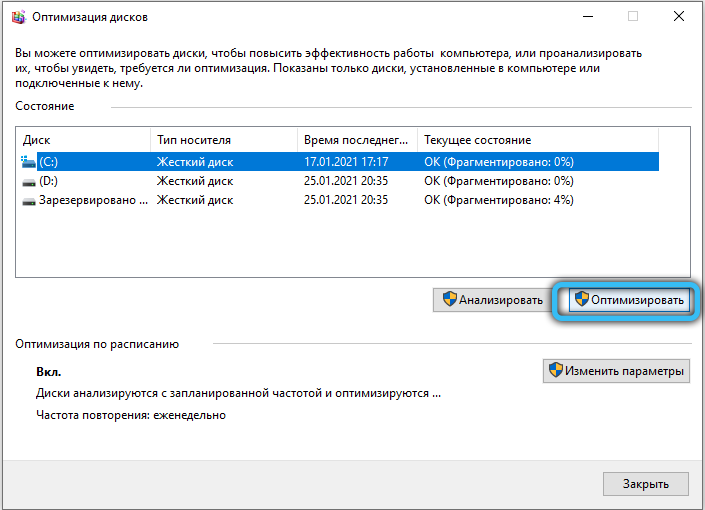
Task: Minimize the Оптимизация дисков window
Action: click(588, 17)
